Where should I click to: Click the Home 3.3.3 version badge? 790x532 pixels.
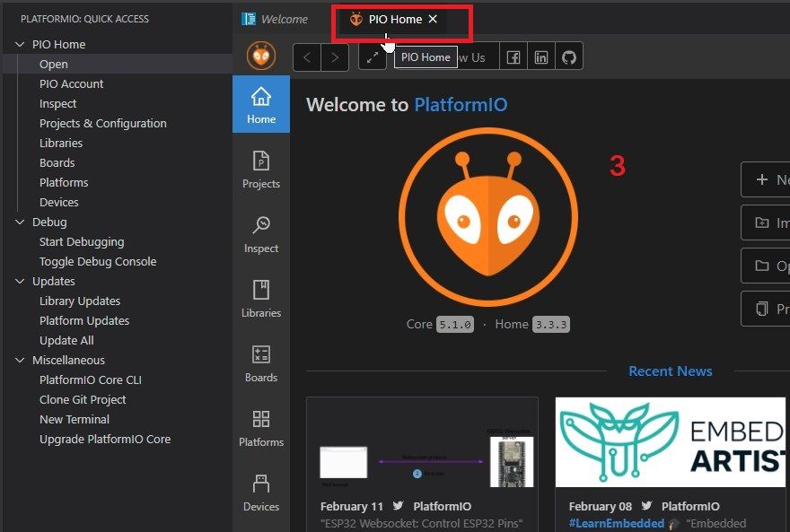[550, 325]
